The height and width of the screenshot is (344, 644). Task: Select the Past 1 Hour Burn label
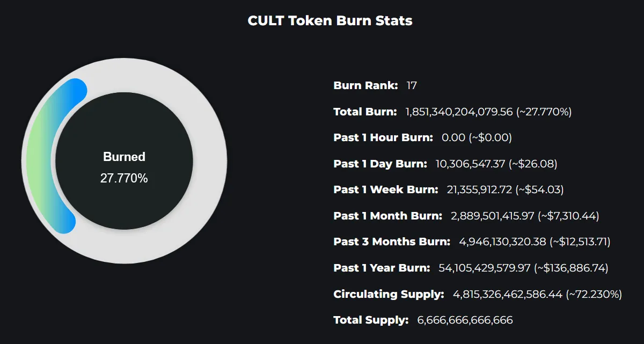(x=383, y=137)
